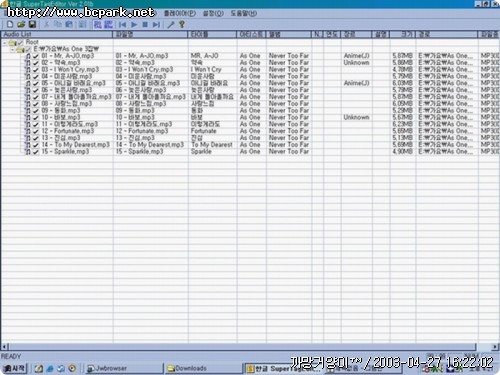Open the 플레이어(P) menu

[x=180, y=13]
